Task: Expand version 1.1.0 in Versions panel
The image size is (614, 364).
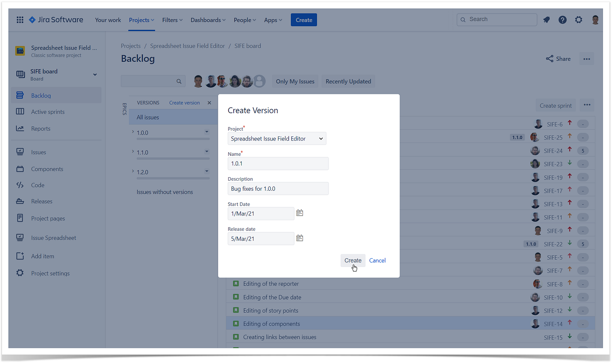Action: click(x=133, y=151)
